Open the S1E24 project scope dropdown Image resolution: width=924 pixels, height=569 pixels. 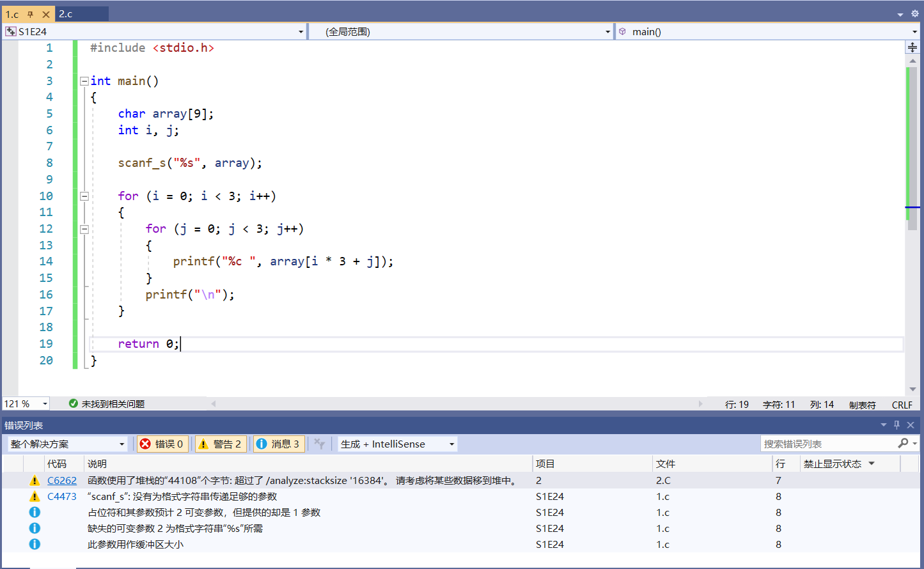tap(154, 31)
